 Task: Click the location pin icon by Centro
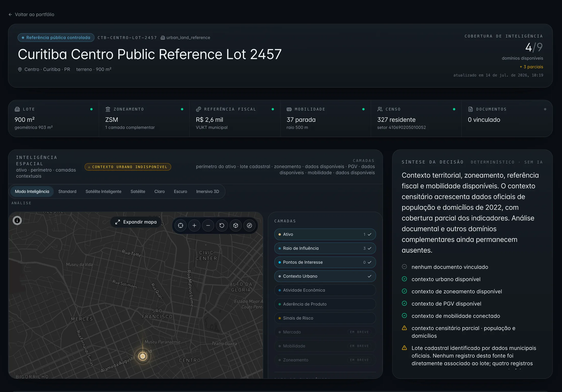pos(20,69)
